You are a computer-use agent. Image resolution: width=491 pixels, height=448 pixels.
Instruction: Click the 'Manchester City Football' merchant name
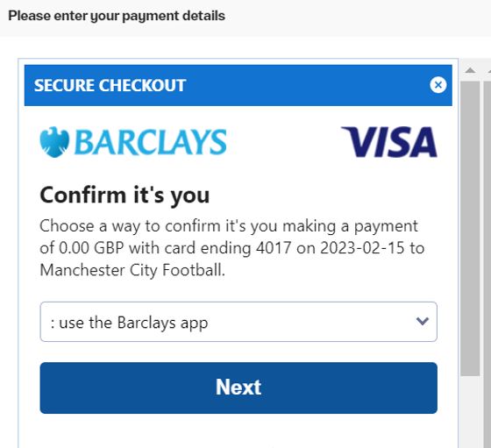point(132,270)
